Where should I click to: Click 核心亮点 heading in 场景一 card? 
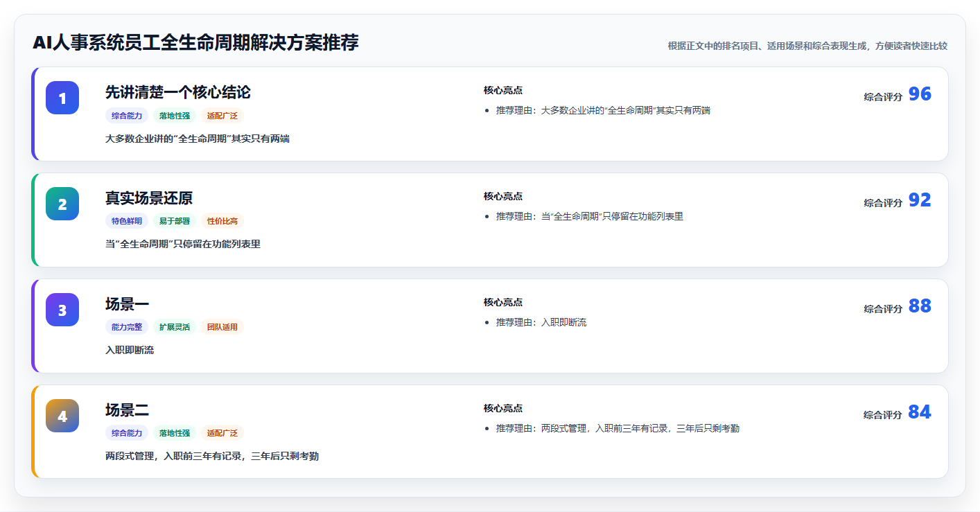[x=503, y=302]
